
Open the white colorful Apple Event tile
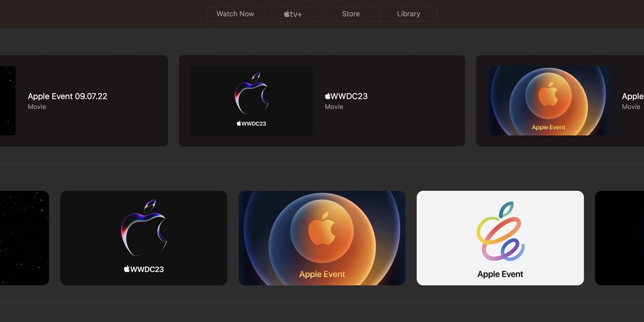coord(500,238)
